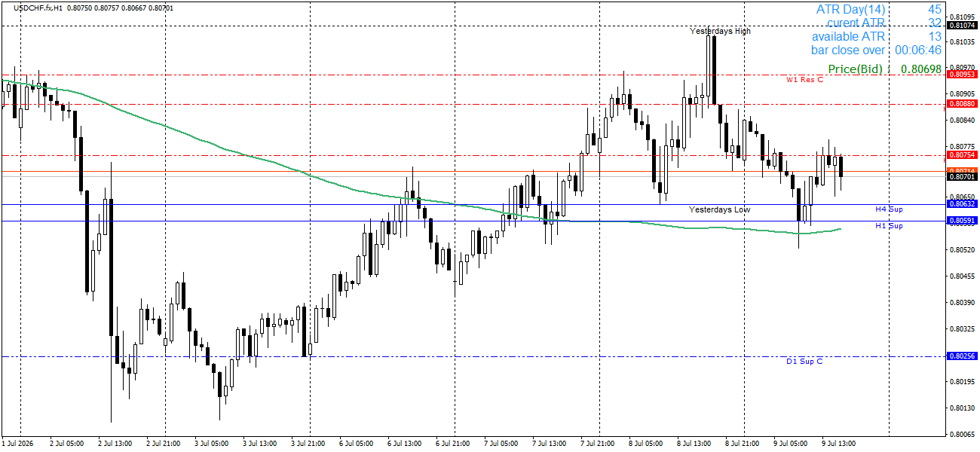Select the "9 Jul 13:00" time label
This screenshot has width=980, height=452.
[x=840, y=444]
